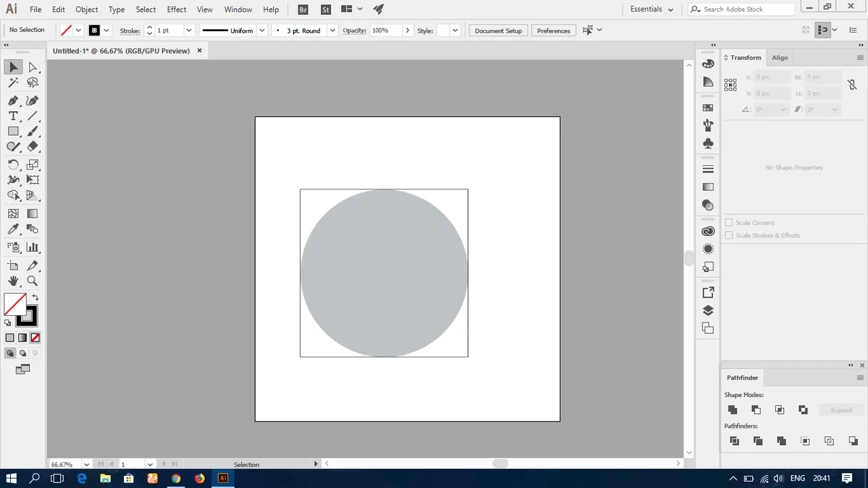The height and width of the screenshot is (488, 868).
Task: Select the Zoom tool
Action: (x=33, y=281)
